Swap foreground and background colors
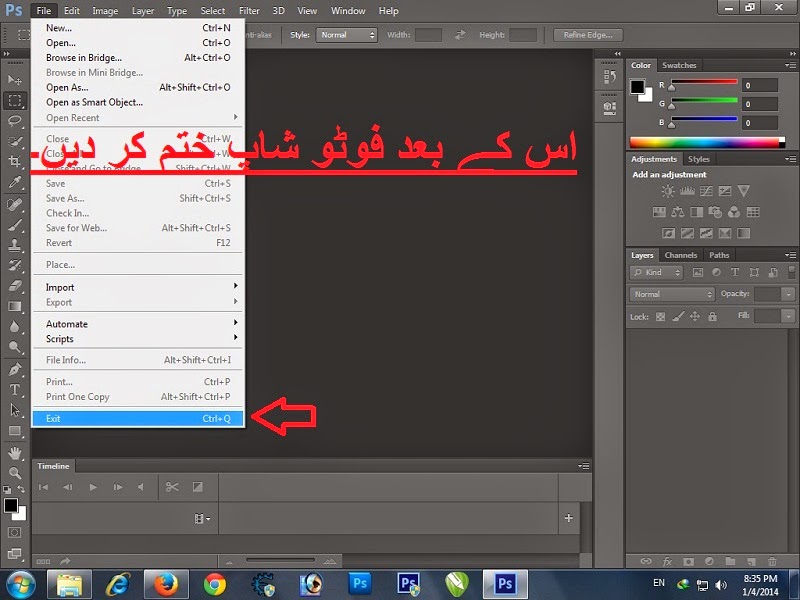Image resolution: width=800 pixels, height=600 pixels. [x=21, y=489]
